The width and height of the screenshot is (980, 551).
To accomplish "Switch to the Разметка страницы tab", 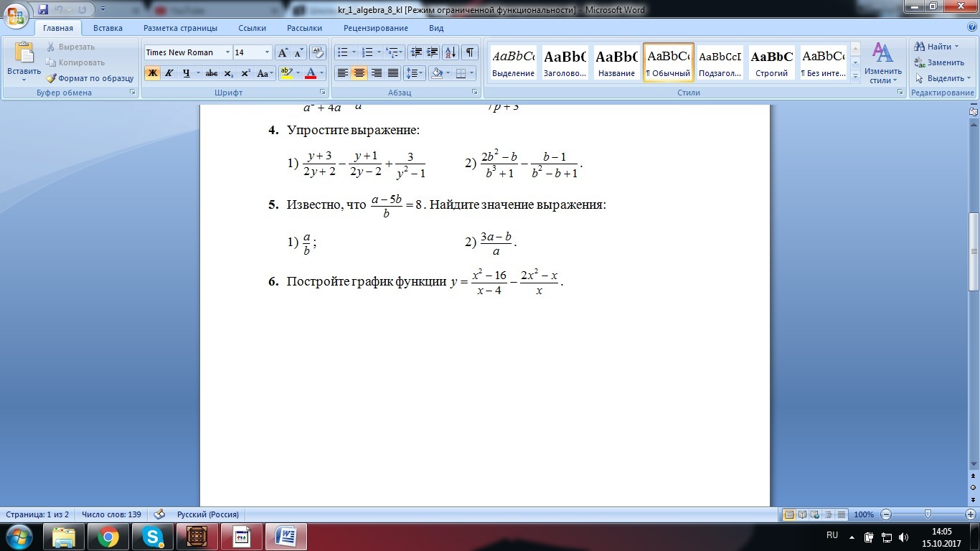I will [180, 28].
